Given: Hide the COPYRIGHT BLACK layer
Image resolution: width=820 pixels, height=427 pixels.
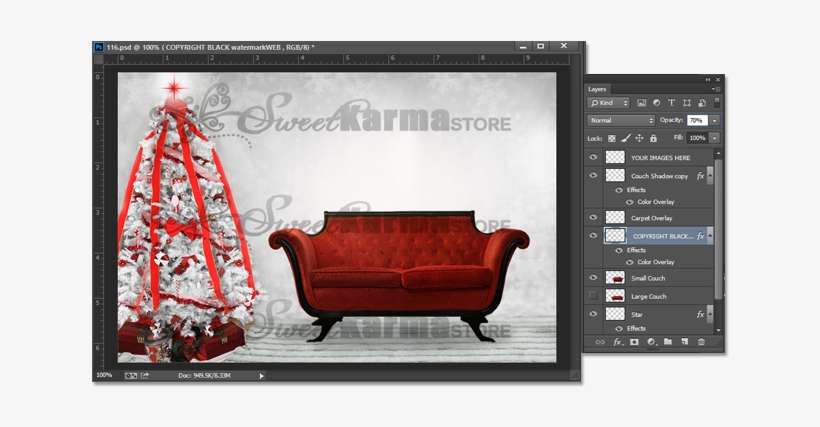Looking at the screenshot, I should click(593, 236).
